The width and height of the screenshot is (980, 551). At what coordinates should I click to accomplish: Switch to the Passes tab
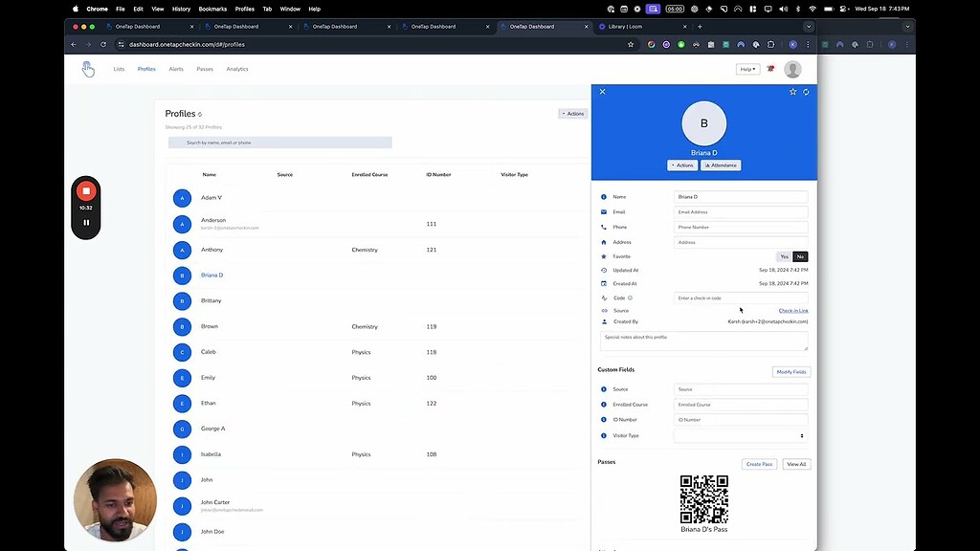tap(205, 69)
